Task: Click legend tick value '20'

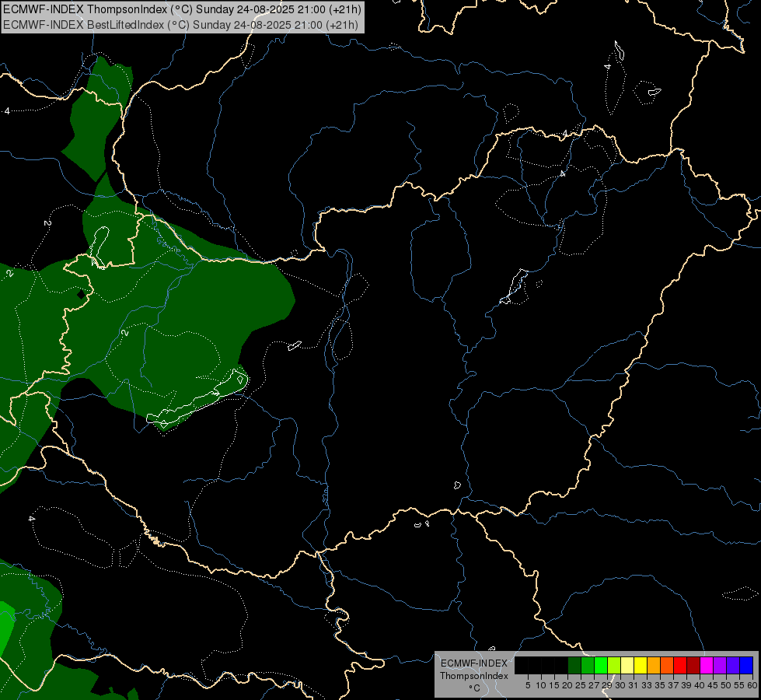Action: 567,685
